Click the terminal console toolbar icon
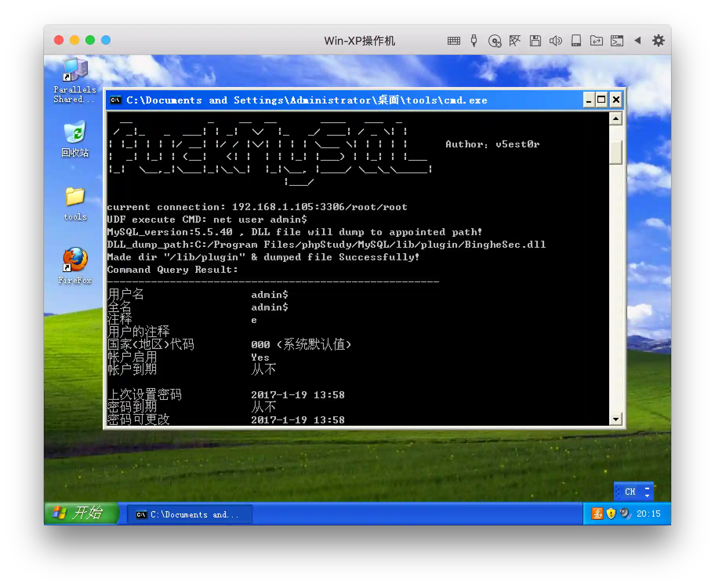Image resolution: width=715 pixels, height=588 pixels. pos(617,41)
